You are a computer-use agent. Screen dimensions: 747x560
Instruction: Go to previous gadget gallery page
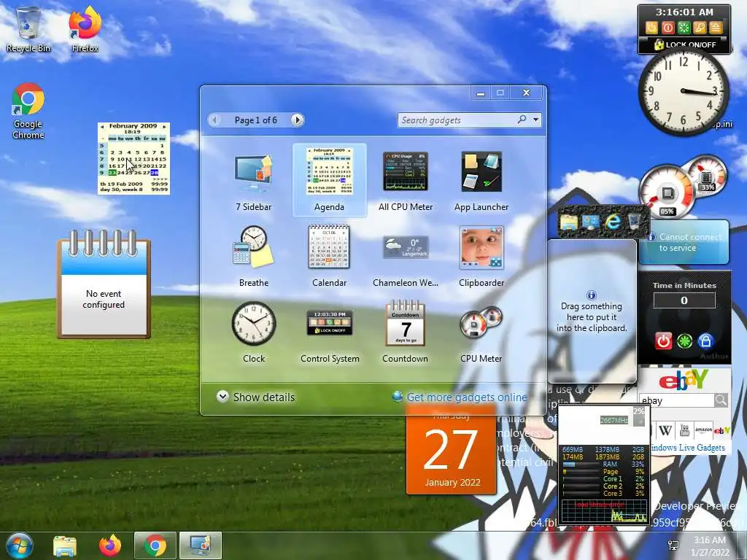tap(214, 120)
